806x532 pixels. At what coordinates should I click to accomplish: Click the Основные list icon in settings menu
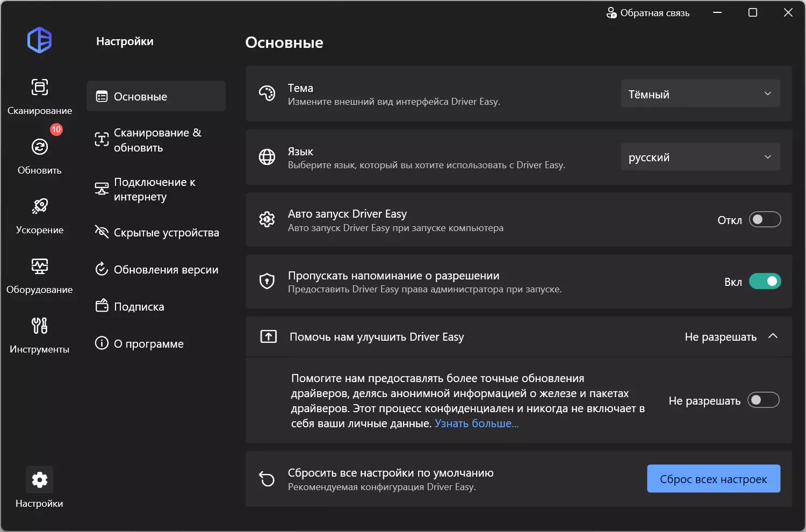pos(102,97)
